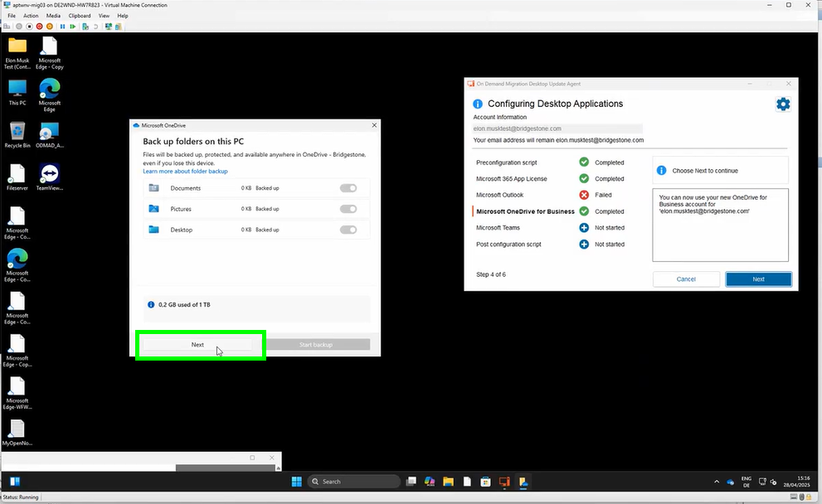The width and height of the screenshot is (822, 504).
Task: Click Next in the Desktop Update Agent
Action: (759, 279)
